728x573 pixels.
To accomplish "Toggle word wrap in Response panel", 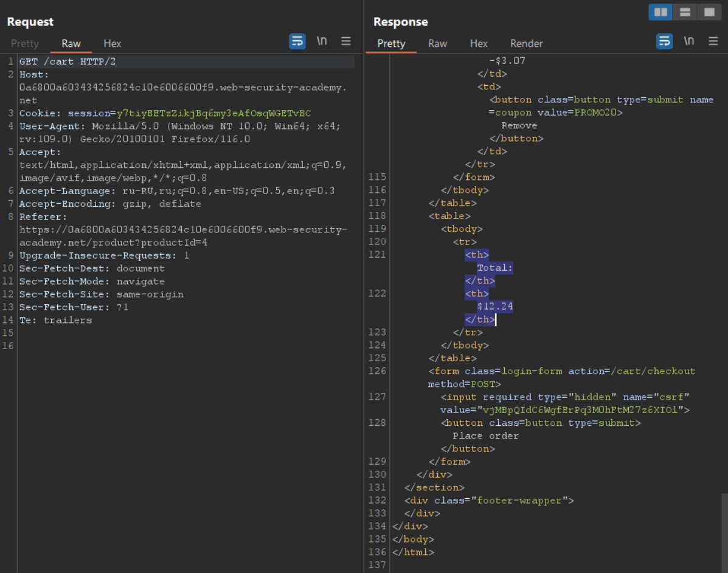I will [x=665, y=41].
